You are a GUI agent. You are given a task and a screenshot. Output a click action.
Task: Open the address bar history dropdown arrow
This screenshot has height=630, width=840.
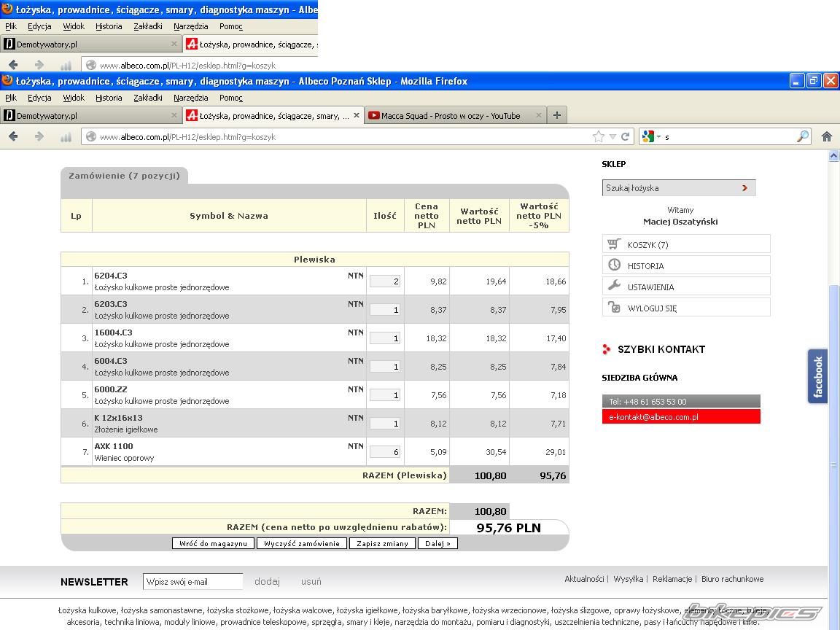(613, 136)
